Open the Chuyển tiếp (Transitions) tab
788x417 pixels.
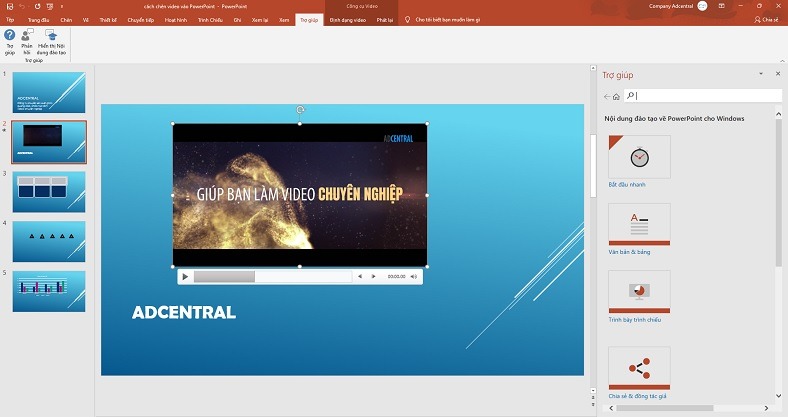pyautogui.click(x=141, y=20)
